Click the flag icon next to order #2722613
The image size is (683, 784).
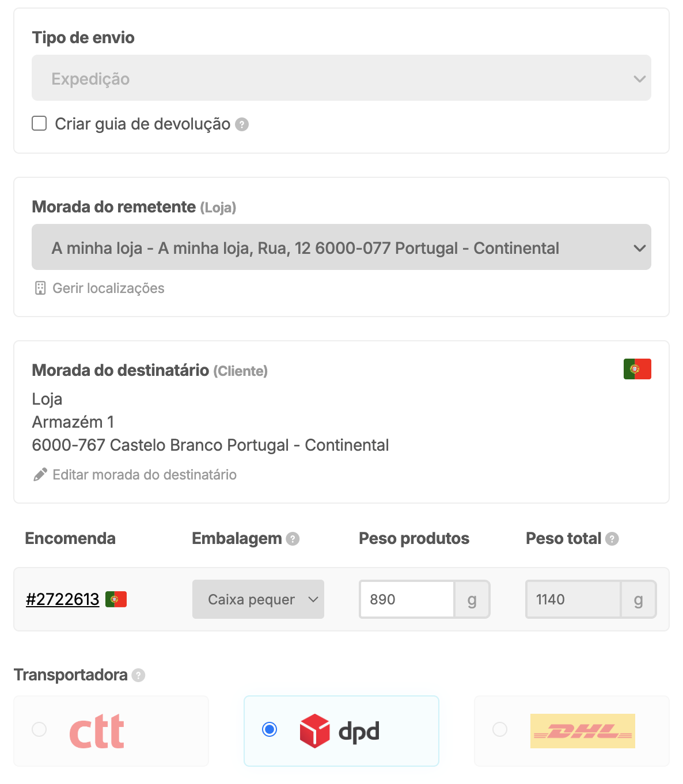click(x=116, y=599)
